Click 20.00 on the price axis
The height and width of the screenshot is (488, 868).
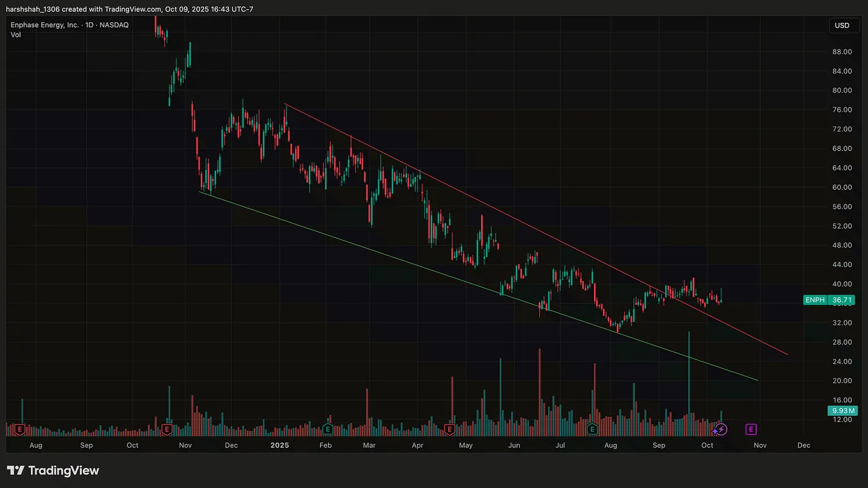(x=842, y=380)
